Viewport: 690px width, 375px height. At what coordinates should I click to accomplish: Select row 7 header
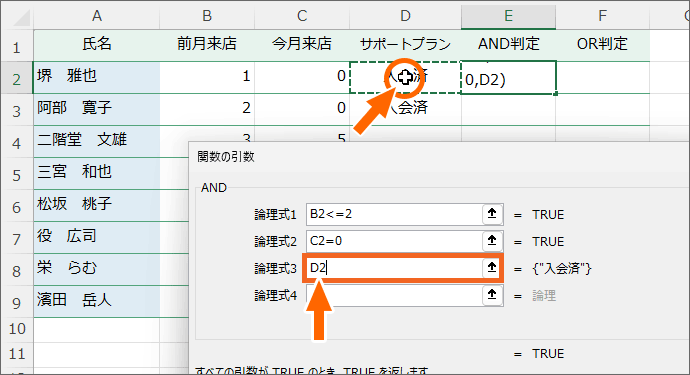(17, 238)
